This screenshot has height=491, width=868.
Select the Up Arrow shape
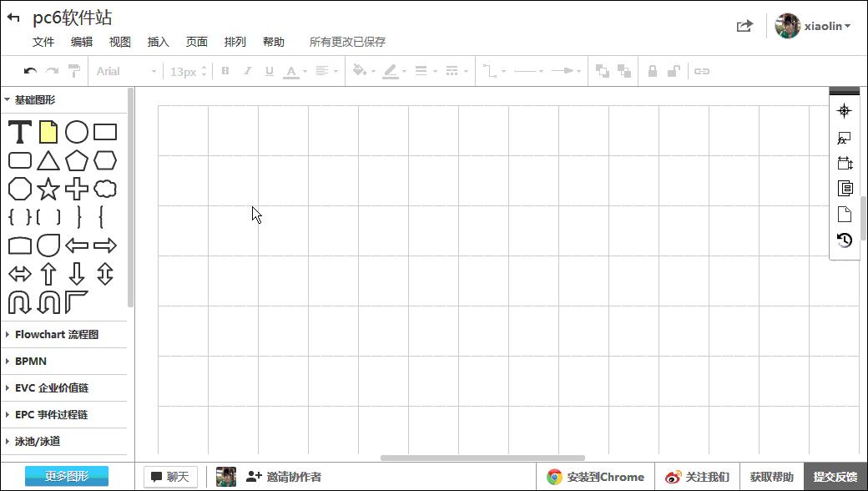(48, 274)
